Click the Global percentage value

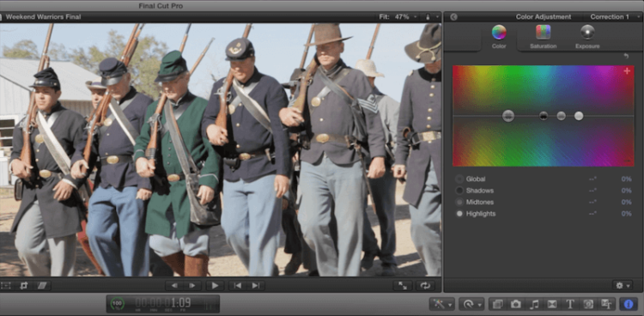pyautogui.click(x=626, y=179)
